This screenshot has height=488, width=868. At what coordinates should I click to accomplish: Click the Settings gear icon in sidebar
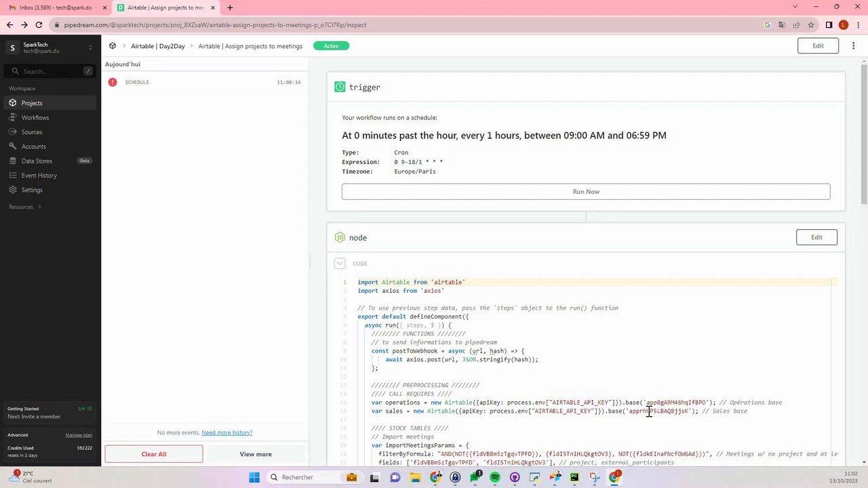[13, 190]
